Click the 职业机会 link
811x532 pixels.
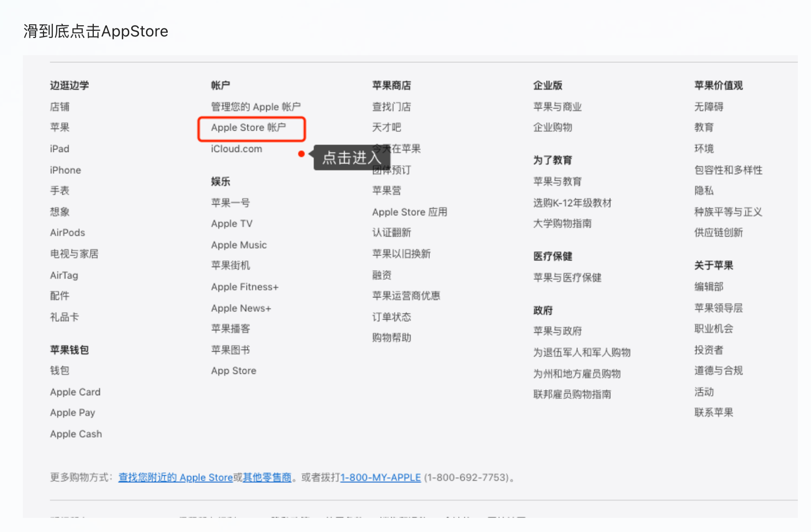(714, 329)
